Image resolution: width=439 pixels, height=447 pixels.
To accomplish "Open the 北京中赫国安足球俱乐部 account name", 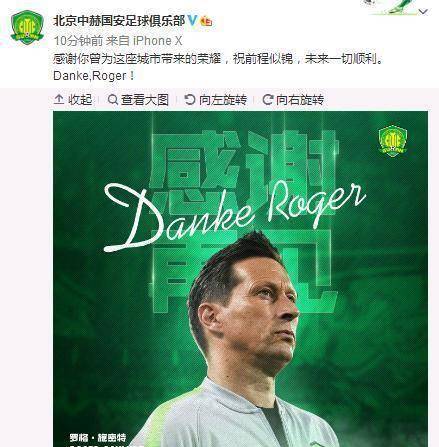I will [119, 21].
